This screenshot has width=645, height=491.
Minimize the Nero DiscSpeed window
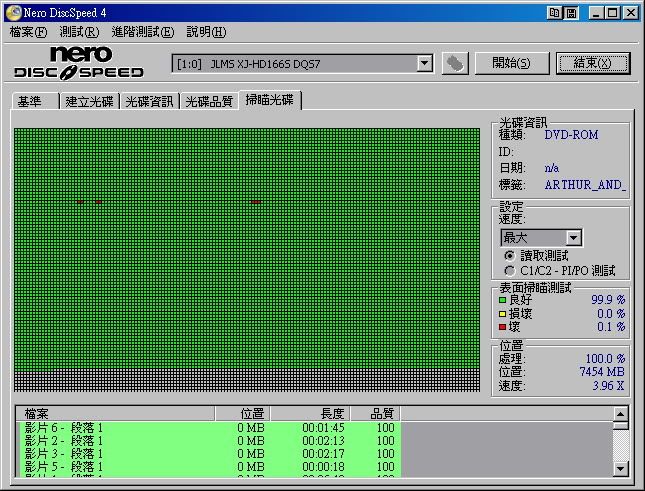(x=595, y=13)
